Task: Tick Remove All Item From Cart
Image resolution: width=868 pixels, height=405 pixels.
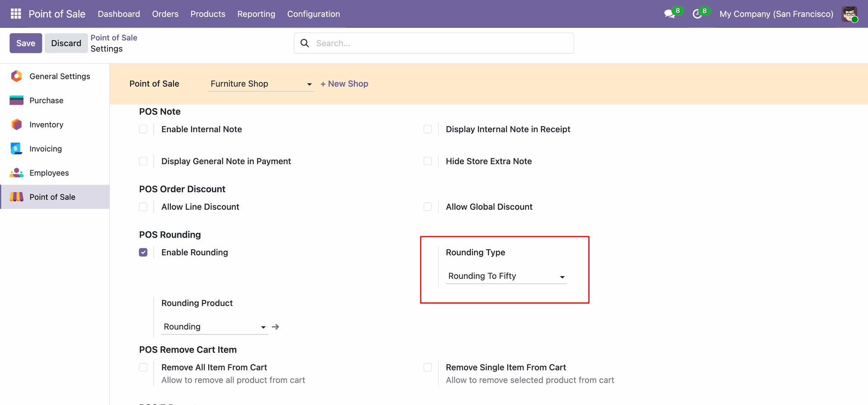Action: point(143,367)
